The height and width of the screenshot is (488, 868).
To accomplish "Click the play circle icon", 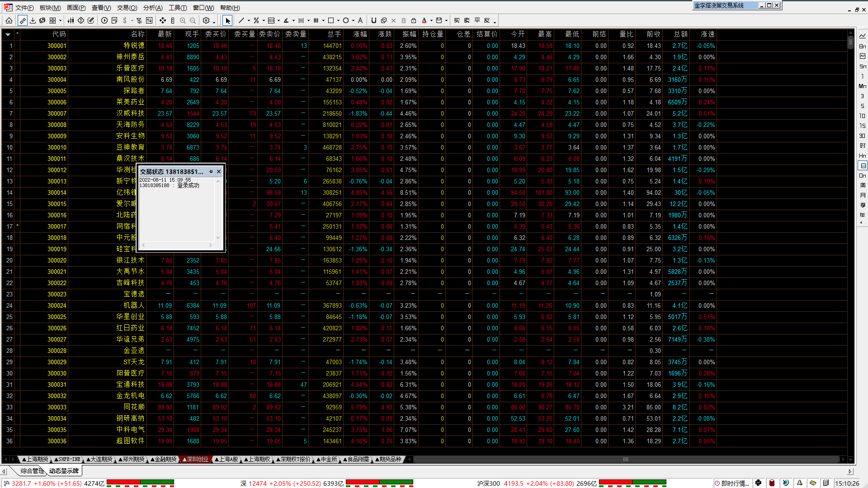I will point(104,20).
